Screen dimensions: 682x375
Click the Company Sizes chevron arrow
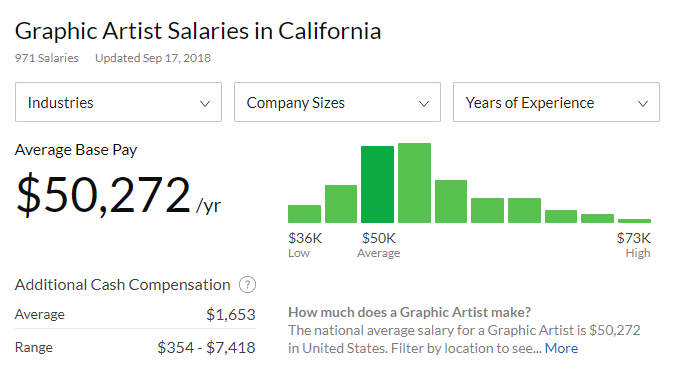click(x=424, y=104)
